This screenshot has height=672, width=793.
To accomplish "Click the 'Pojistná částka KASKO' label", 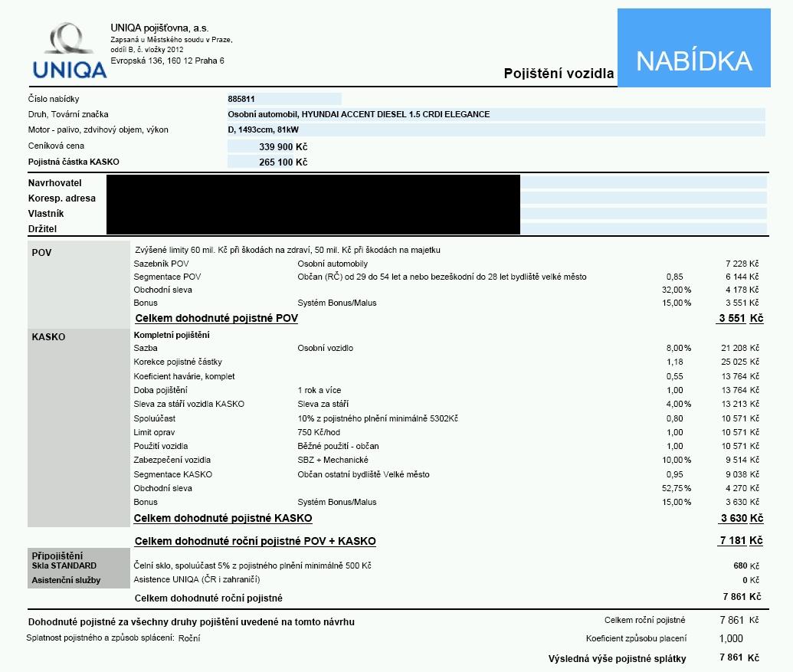I will pos(74,162).
